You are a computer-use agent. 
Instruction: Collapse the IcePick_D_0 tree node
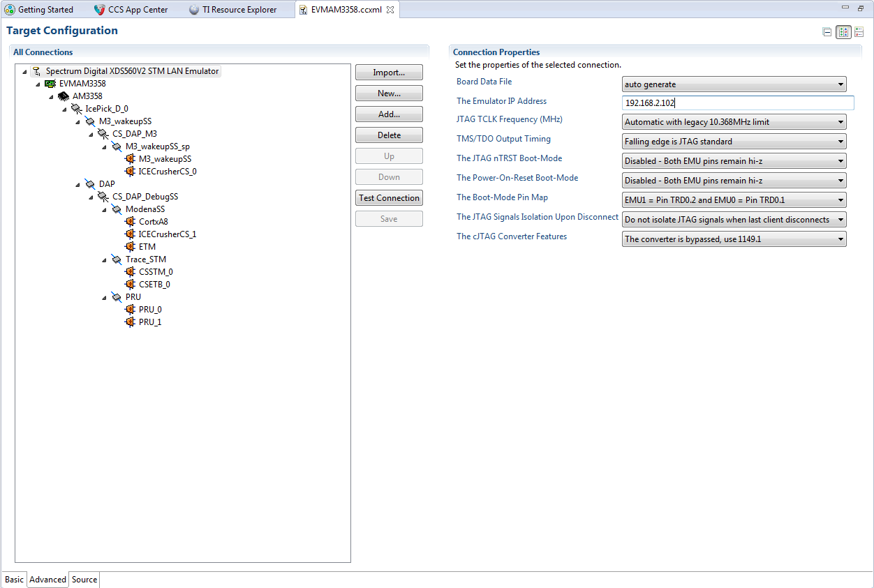coord(65,109)
